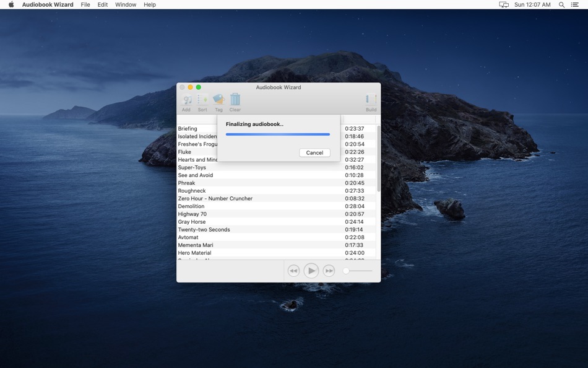Open Spotlight search in menu bar

click(562, 4)
